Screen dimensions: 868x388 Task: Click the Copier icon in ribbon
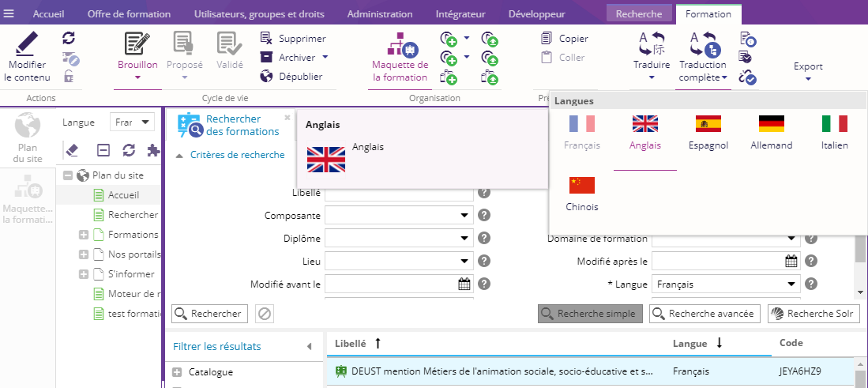coord(547,38)
